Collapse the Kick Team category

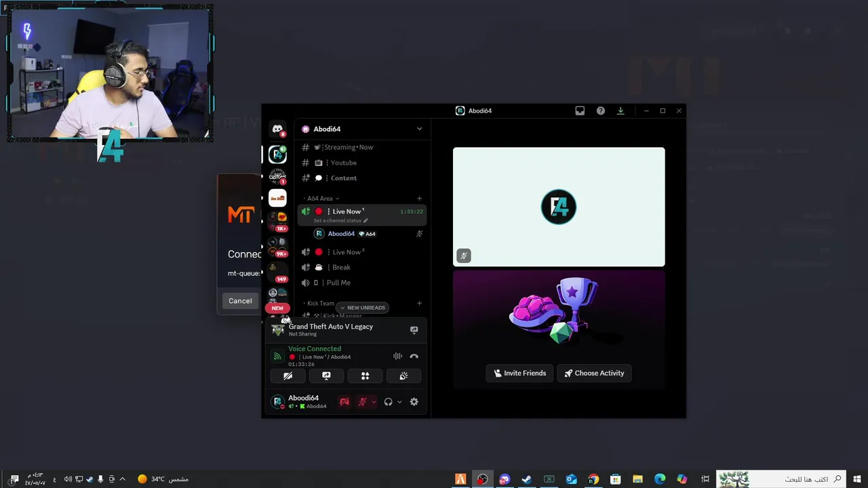(x=321, y=304)
